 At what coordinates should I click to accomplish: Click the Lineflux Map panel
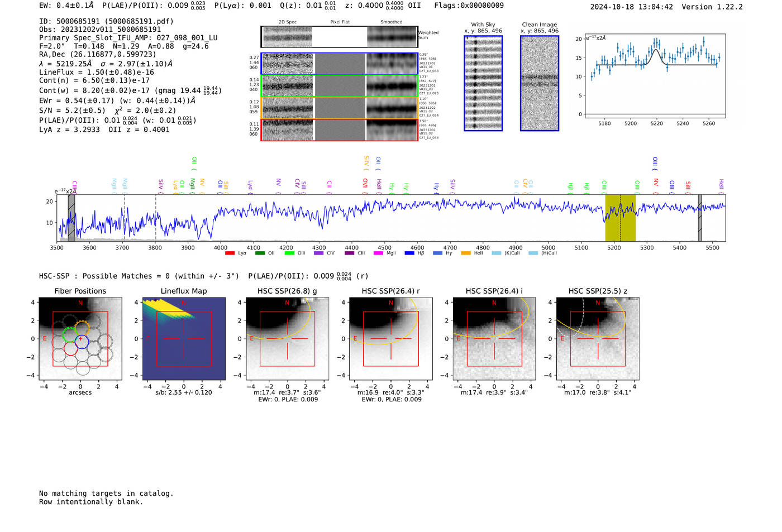184,339
